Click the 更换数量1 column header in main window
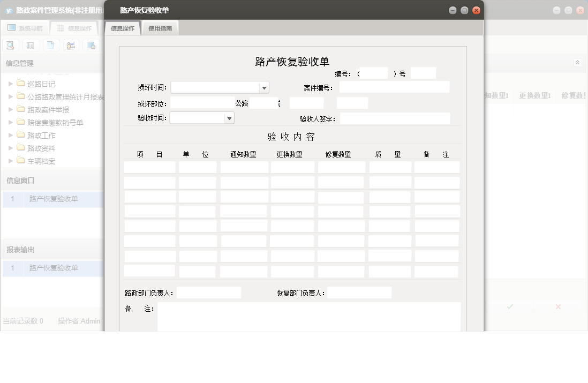 535,96
